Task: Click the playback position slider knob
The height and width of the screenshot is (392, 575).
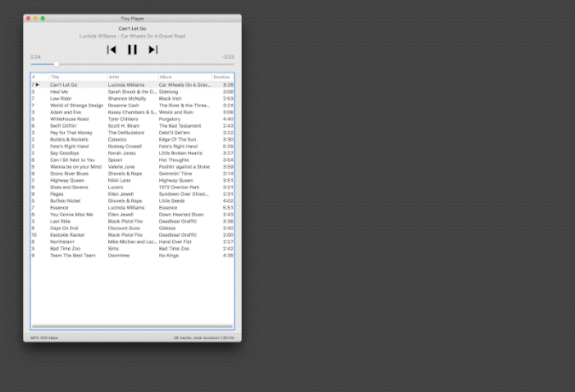Action: (56, 64)
